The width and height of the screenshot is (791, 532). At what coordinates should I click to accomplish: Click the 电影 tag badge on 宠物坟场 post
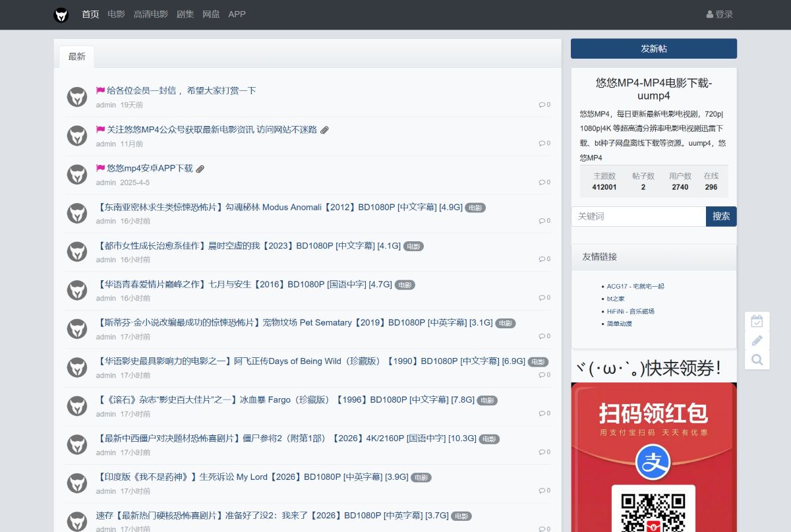pyautogui.click(x=506, y=323)
